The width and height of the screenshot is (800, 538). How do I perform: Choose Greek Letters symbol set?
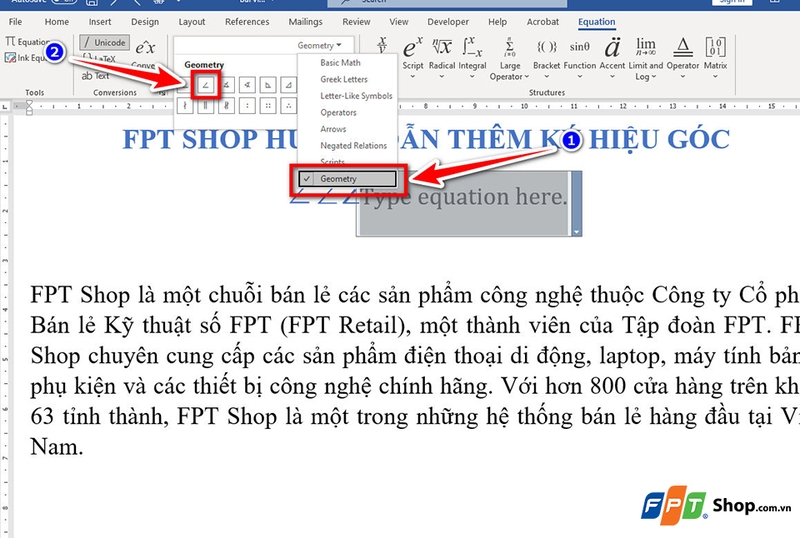tap(344, 79)
